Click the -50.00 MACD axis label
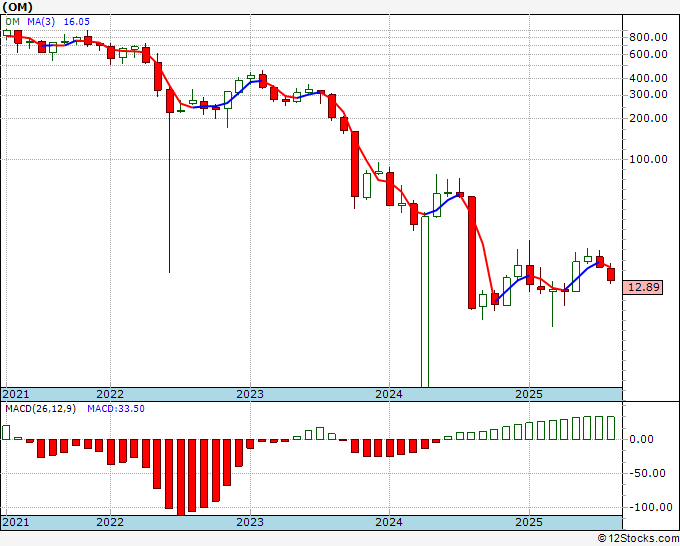The height and width of the screenshot is (546, 680). pyautogui.click(x=647, y=473)
